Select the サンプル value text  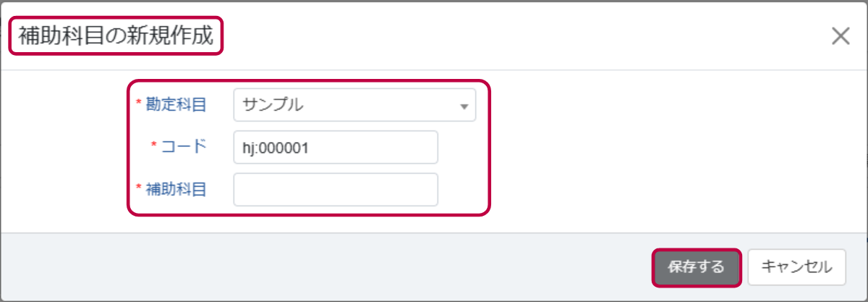tap(273, 105)
